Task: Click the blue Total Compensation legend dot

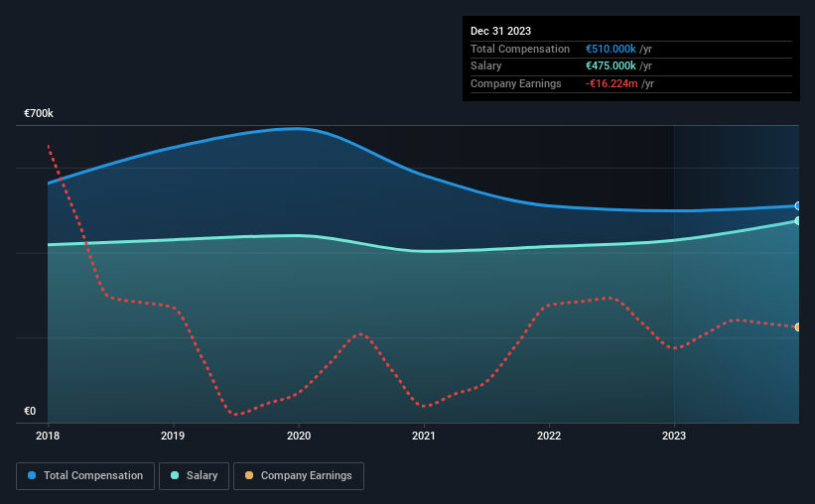Action: (x=32, y=475)
